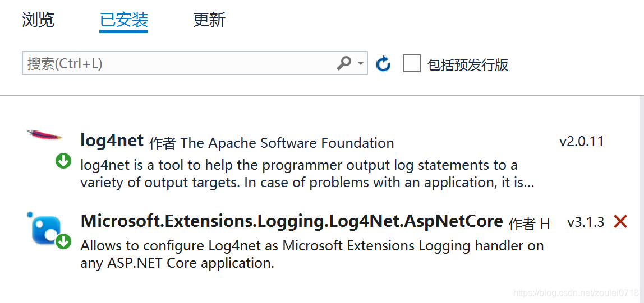
Task: Click the 包括预发行版 label
Action: (468, 65)
